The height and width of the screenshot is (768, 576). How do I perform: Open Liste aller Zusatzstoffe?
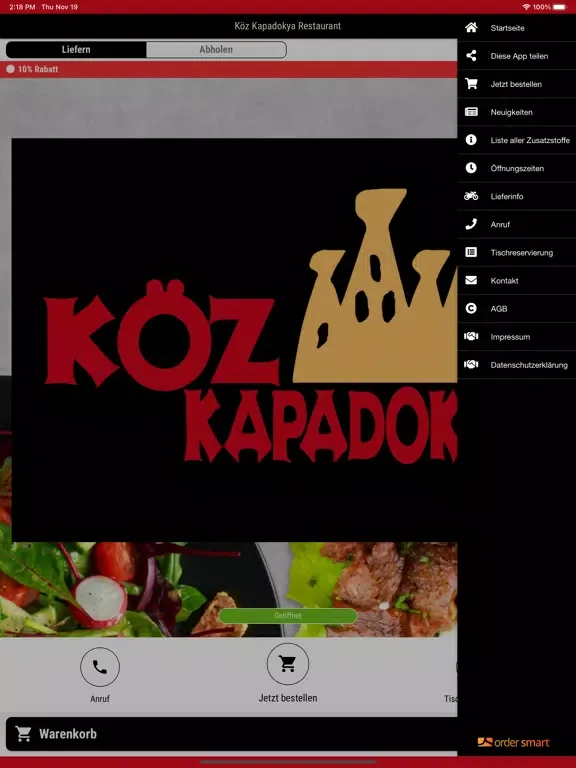tap(517, 140)
